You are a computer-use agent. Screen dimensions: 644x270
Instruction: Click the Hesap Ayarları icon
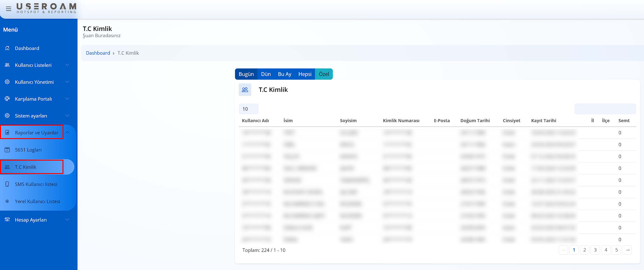[x=7, y=220]
